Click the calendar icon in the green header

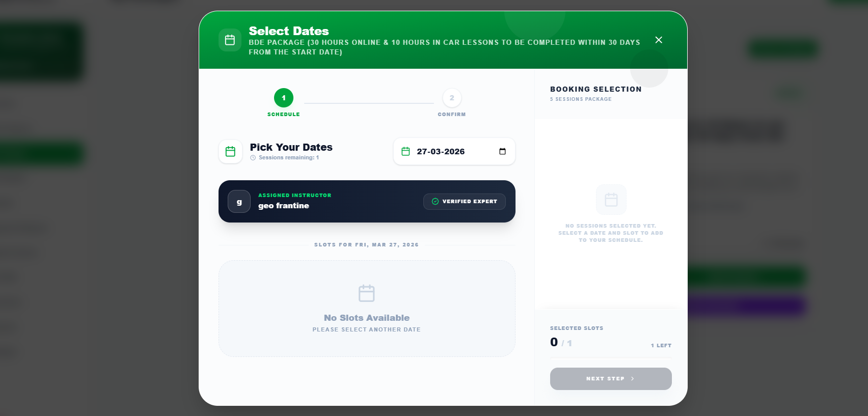click(x=230, y=40)
